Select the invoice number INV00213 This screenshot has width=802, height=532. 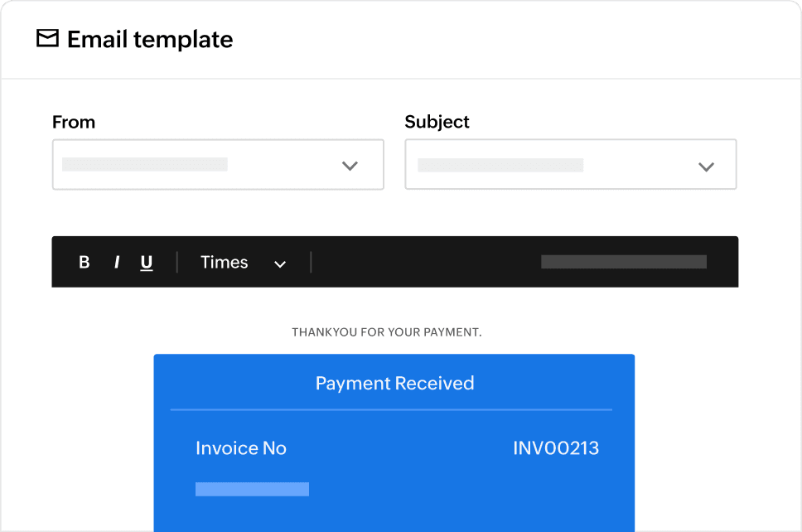pos(556,447)
